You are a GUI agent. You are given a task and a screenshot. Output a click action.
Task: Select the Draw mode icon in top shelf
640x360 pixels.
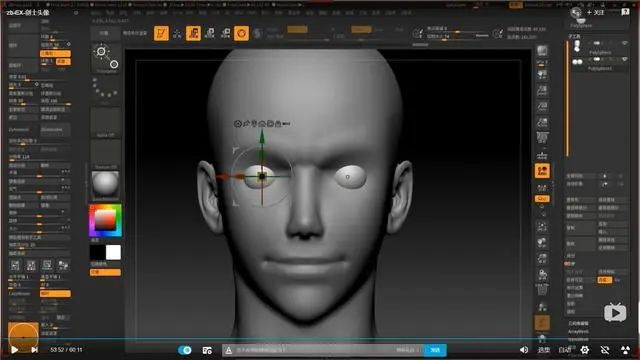pyautogui.click(x=177, y=33)
